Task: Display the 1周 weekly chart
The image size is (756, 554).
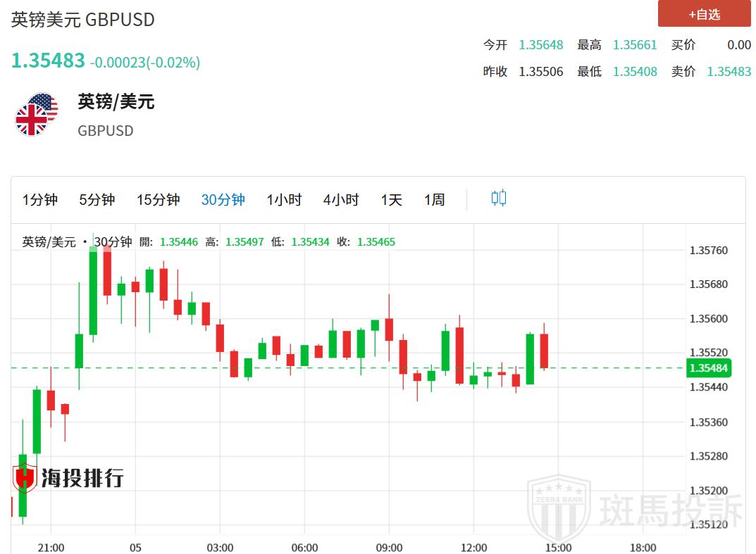Action: point(434,200)
